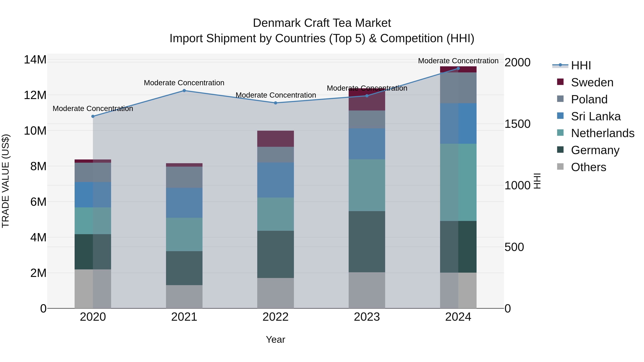
Task: Select the Germany segment of 2021 bar
Action: tap(184, 268)
